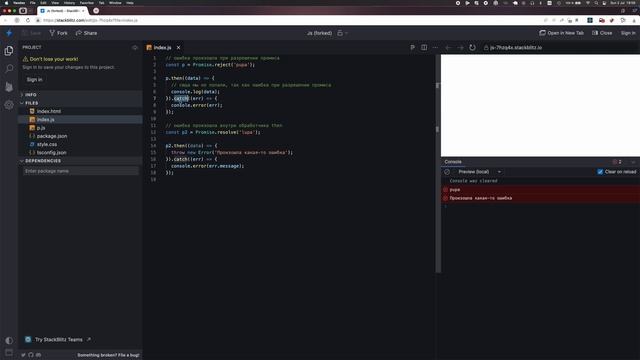Open the Explorer files sidebar icon

[9, 51]
